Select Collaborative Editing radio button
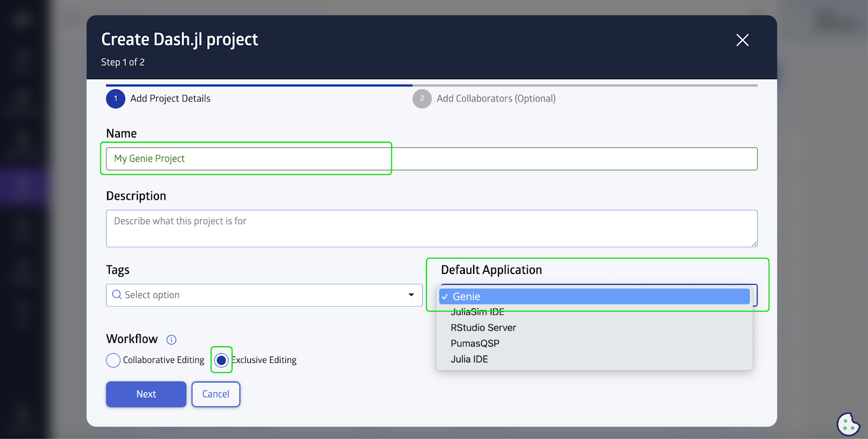868x439 pixels. click(113, 360)
